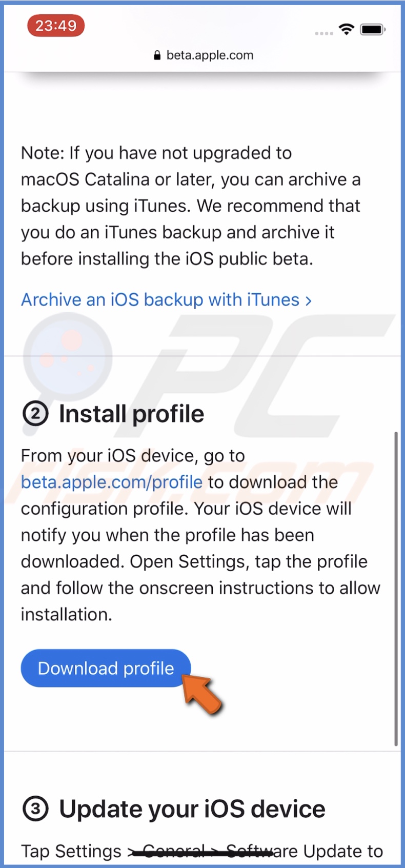405x868 pixels.
Task: Select the Note about macOS Catalina paragraph
Action: pyautogui.click(x=191, y=206)
